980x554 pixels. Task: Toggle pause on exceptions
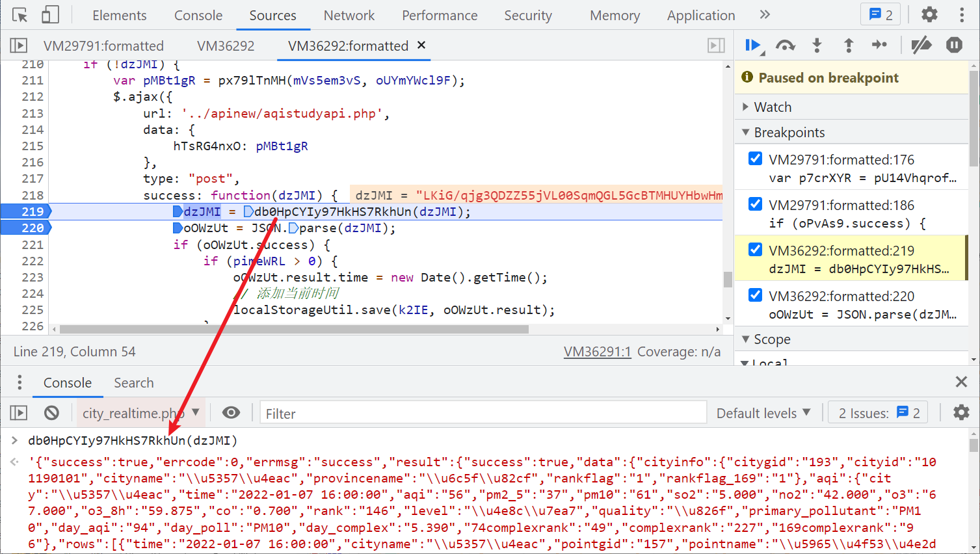pyautogui.click(x=954, y=45)
